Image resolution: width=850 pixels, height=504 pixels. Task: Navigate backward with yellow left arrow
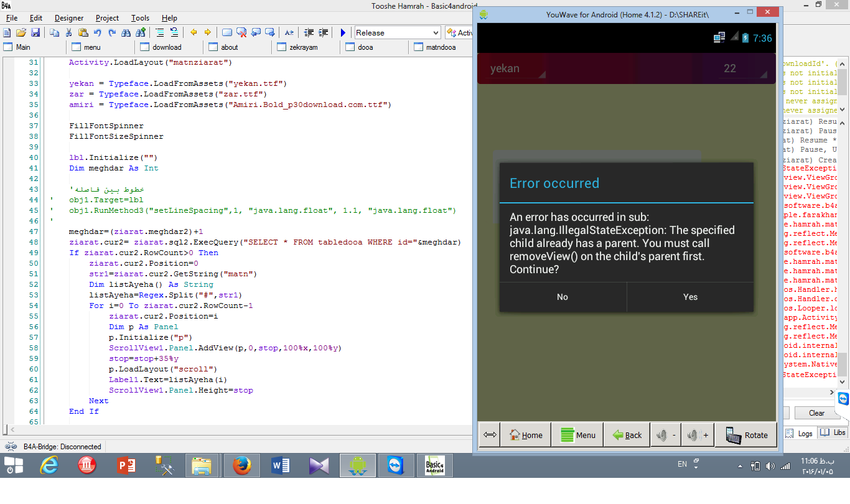pos(194,32)
